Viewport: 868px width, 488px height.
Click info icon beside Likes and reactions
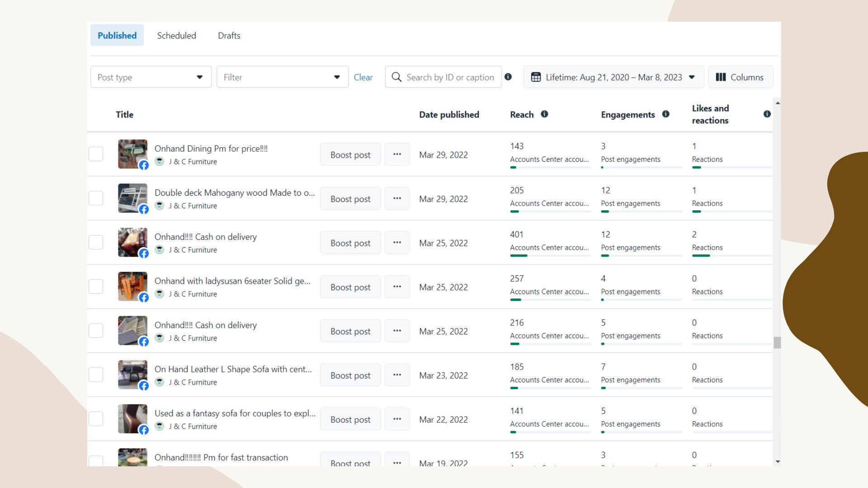click(x=767, y=114)
